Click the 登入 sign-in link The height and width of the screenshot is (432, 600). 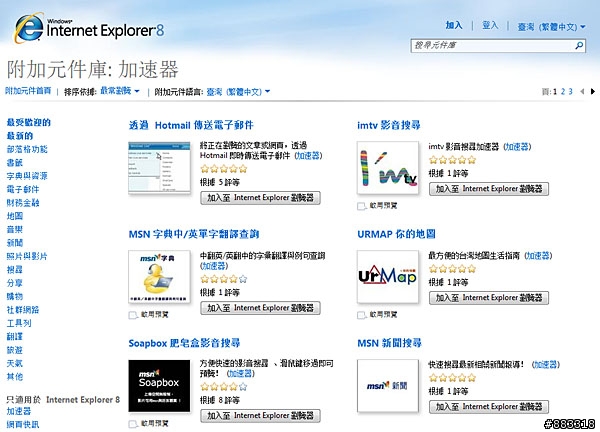click(x=490, y=25)
